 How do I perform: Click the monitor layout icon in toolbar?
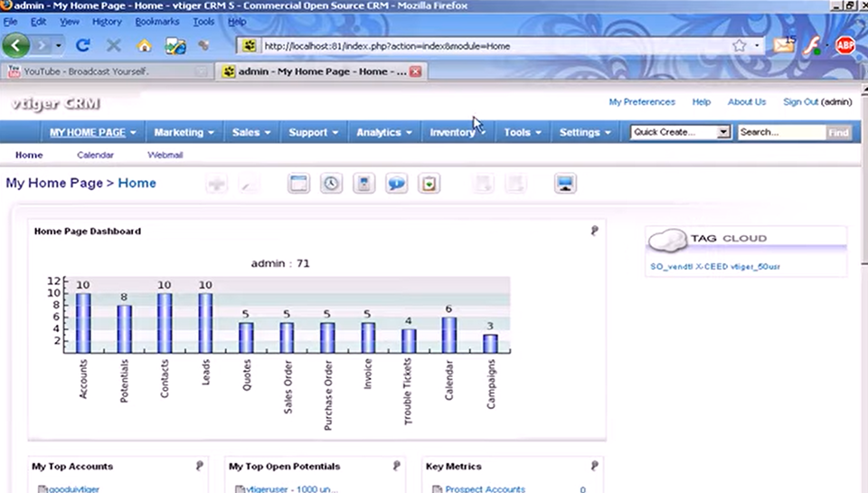pyautogui.click(x=565, y=184)
